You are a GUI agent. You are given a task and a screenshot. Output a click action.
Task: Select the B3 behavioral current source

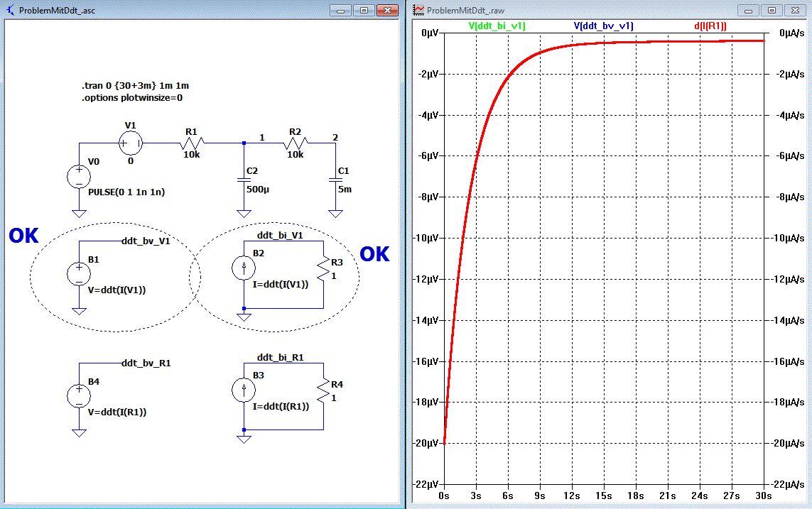click(x=244, y=390)
